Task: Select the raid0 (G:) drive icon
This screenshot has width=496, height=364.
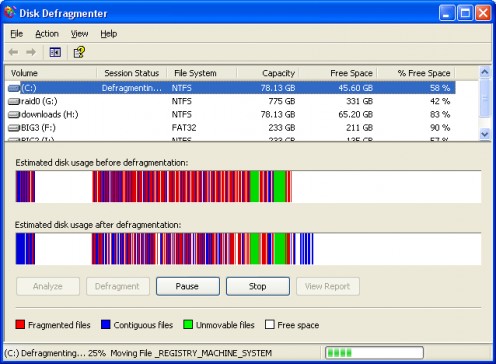Action: click(x=13, y=101)
